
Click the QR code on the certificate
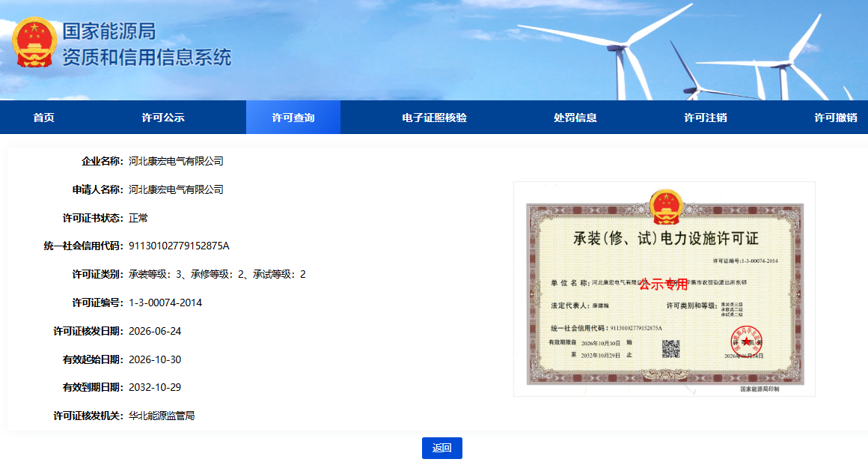pyautogui.click(x=671, y=349)
